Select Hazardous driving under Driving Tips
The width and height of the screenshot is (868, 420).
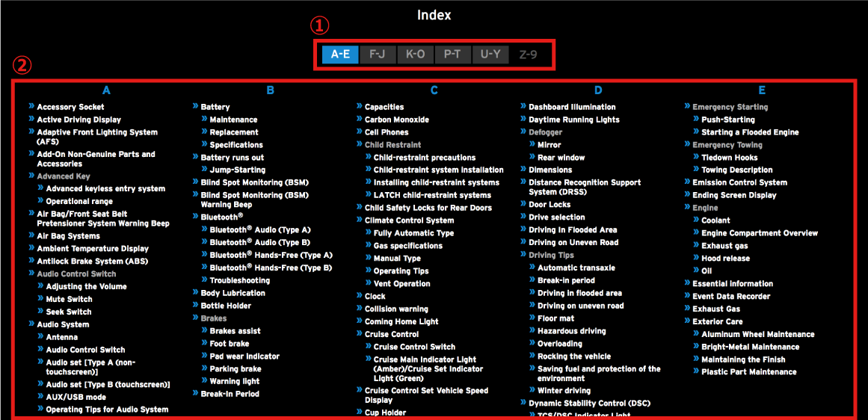(x=571, y=331)
